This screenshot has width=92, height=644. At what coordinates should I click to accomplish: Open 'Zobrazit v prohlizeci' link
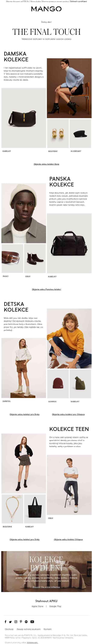pyautogui.click(x=79, y=2)
